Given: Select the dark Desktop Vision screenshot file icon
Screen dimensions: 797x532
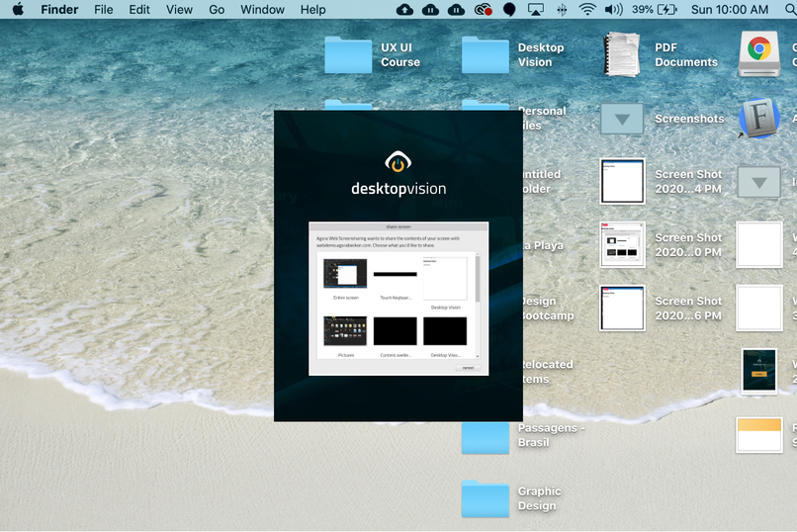Looking at the screenshot, I should [x=758, y=372].
